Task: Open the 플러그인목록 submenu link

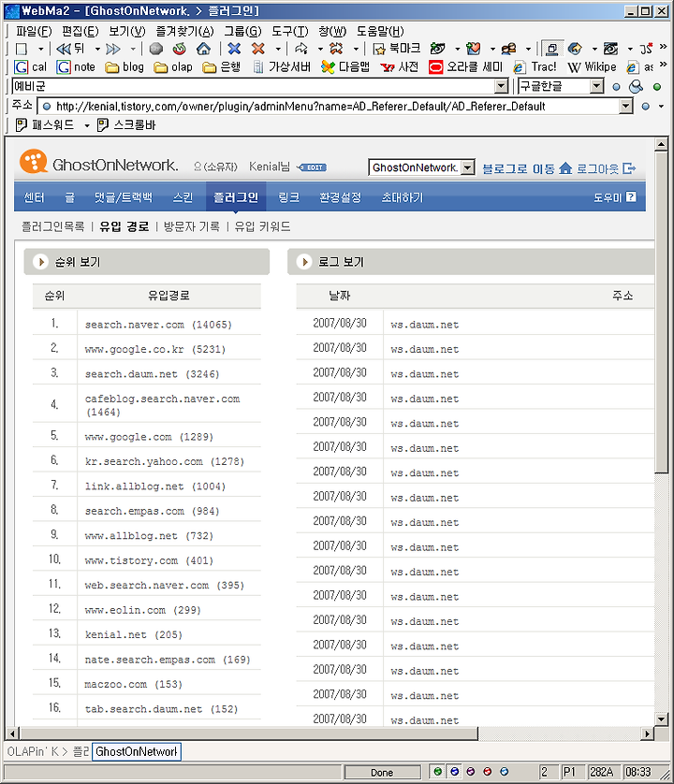Action: pyautogui.click(x=53, y=226)
